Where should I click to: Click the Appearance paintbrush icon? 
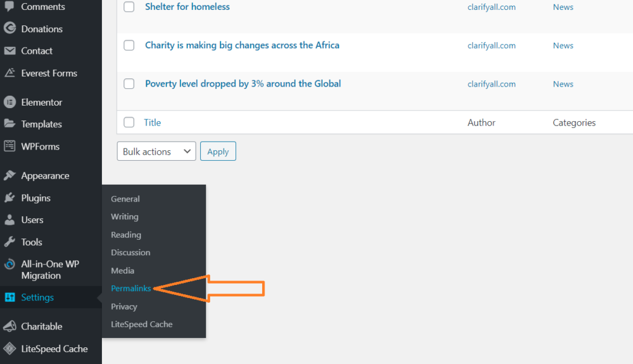point(9,175)
